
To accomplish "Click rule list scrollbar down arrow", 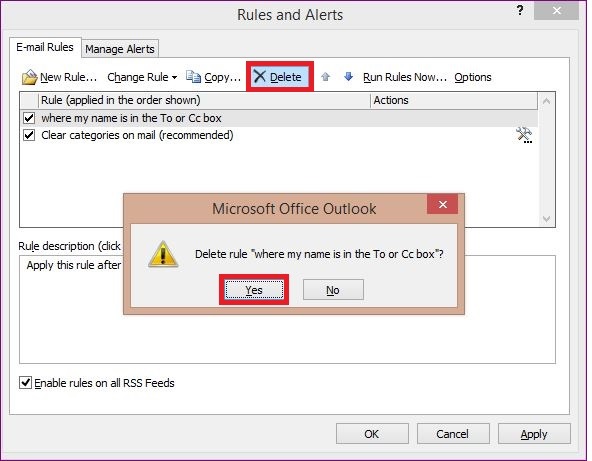I will pos(546,219).
